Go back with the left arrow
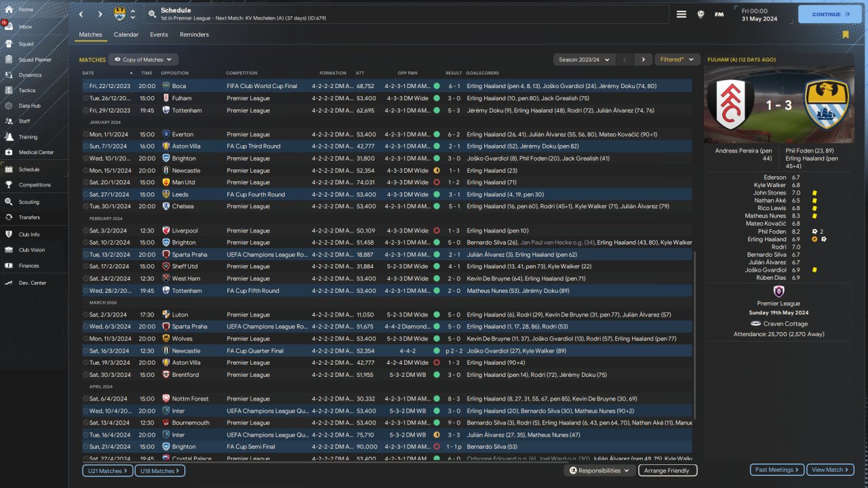Viewport: 868px width, 488px height. (x=81, y=14)
